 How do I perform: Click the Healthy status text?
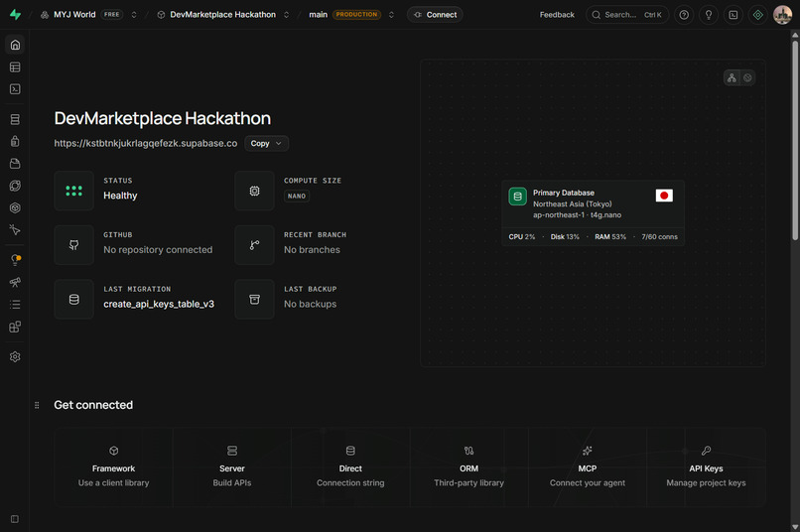click(120, 196)
